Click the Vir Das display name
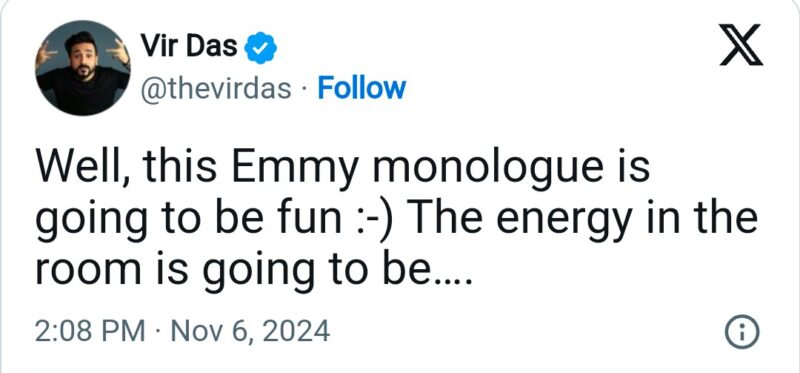Viewport: 800px width, 373px height. (189, 47)
